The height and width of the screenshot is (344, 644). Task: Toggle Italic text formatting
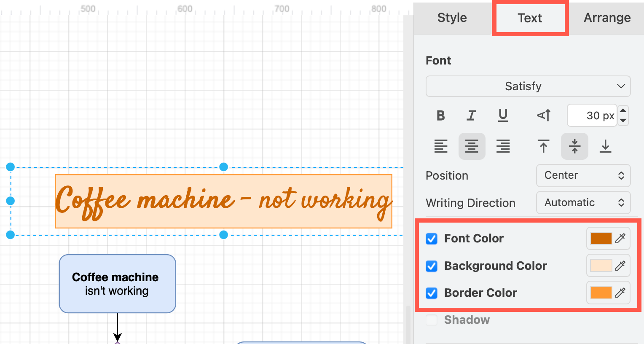coord(472,116)
